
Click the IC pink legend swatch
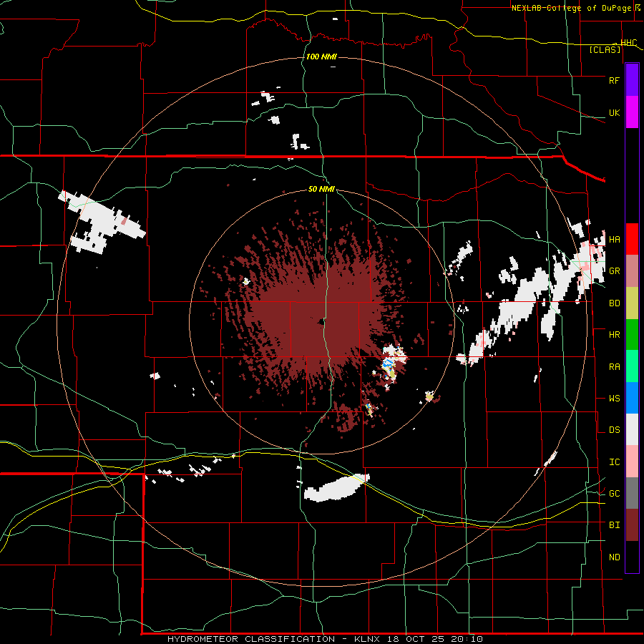632,462
